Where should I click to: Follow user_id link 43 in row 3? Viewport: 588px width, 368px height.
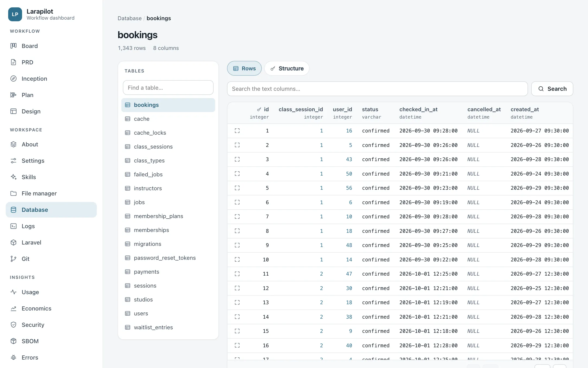click(x=349, y=159)
